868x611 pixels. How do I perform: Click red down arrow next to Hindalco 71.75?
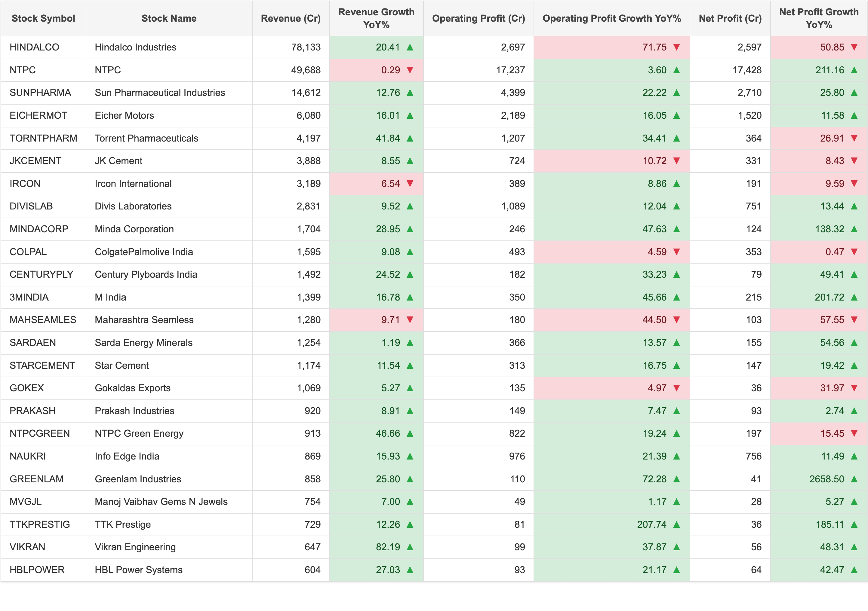click(677, 47)
